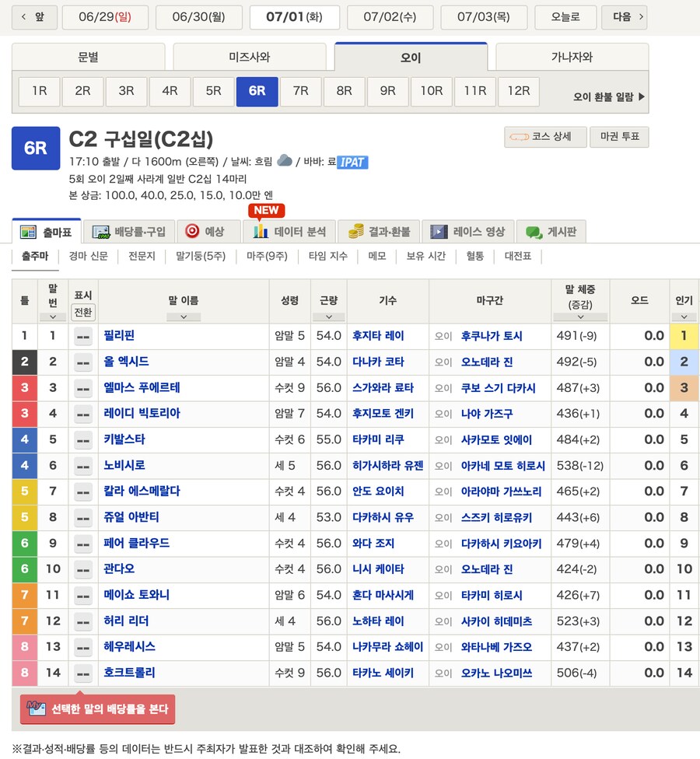Click the course track icon in 코스 상세

519,138
